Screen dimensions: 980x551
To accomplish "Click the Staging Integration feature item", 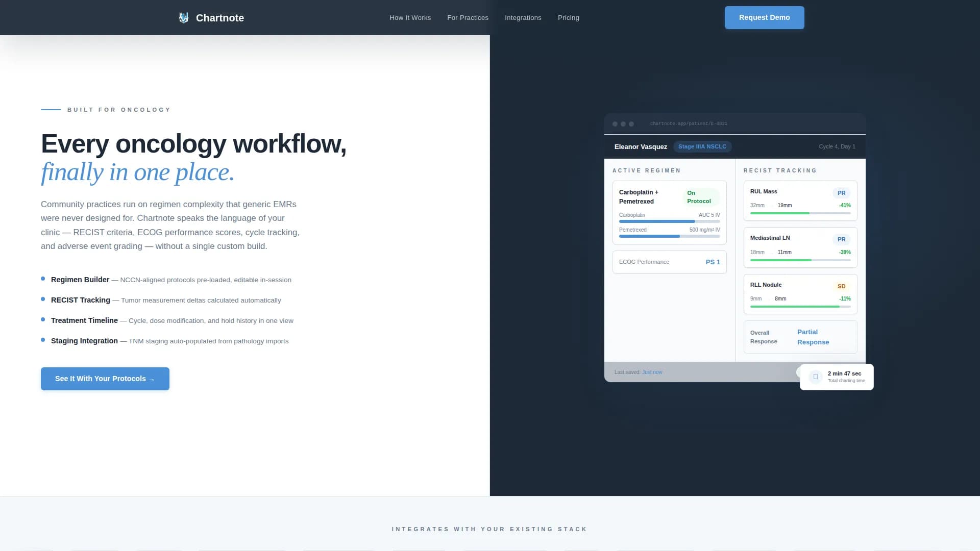I will pyautogui.click(x=164, y=341).
